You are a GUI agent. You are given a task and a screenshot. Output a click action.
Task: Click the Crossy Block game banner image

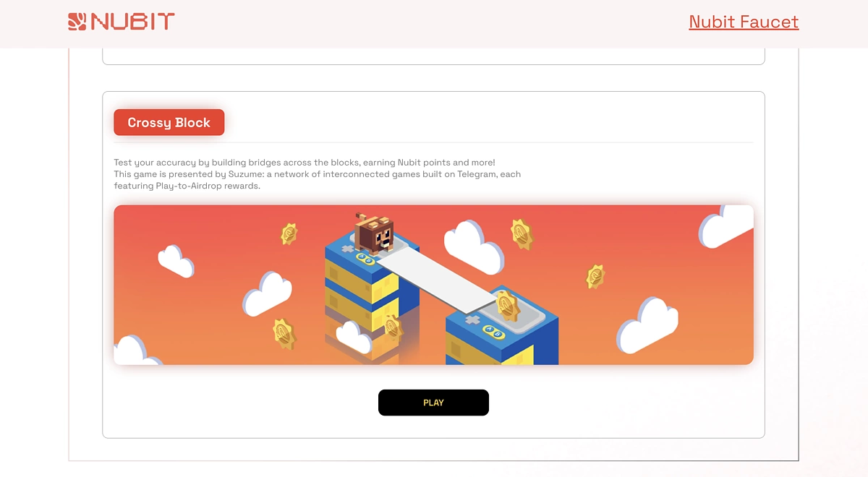pyautogui.click(x=433, y=285)
